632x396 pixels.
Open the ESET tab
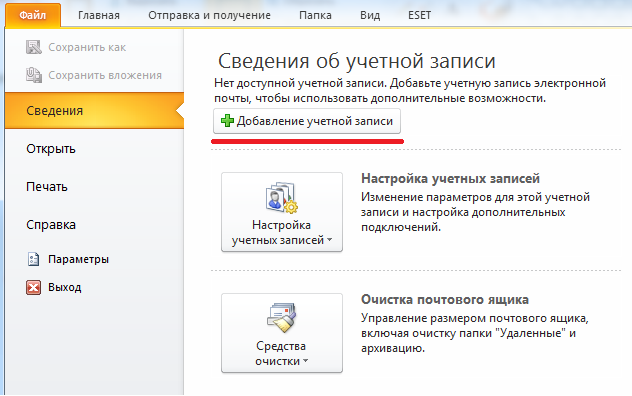pyautogui.click(x=419, y=15)
